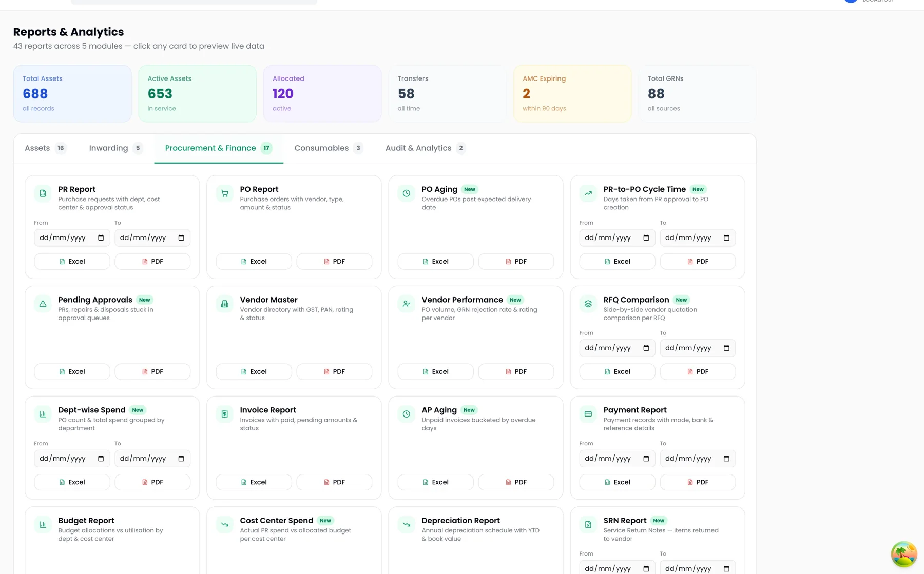The width and height of the screenshot is (924, 574).
Task: Switch to the Inwarding tab
Action: pos(115,148)
